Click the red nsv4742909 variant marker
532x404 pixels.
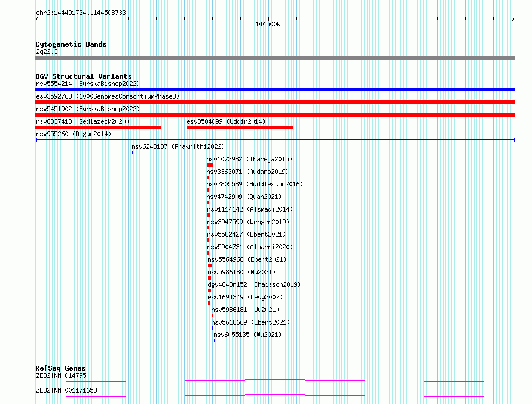tap(208, 203)
